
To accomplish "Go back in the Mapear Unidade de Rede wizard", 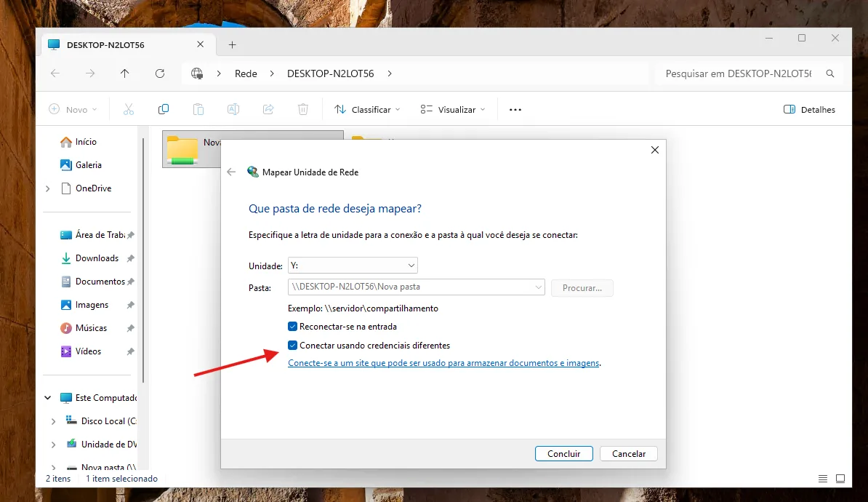I will [x=231, y=172].
